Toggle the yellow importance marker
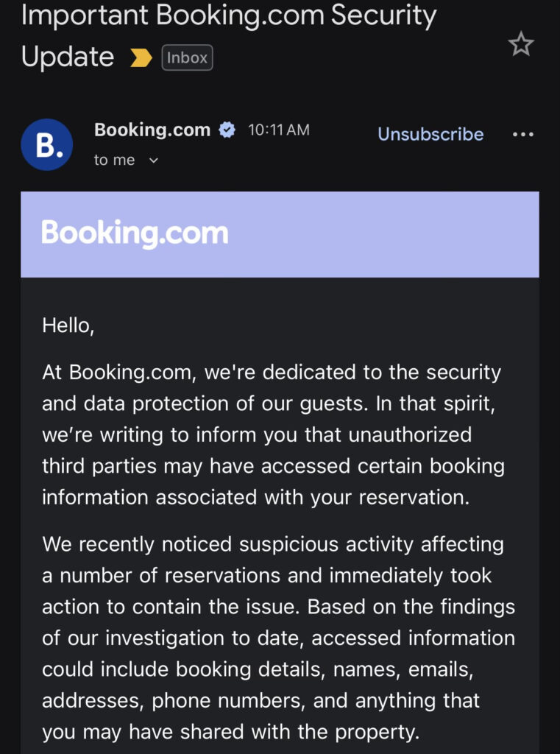 tap(141, 58)
